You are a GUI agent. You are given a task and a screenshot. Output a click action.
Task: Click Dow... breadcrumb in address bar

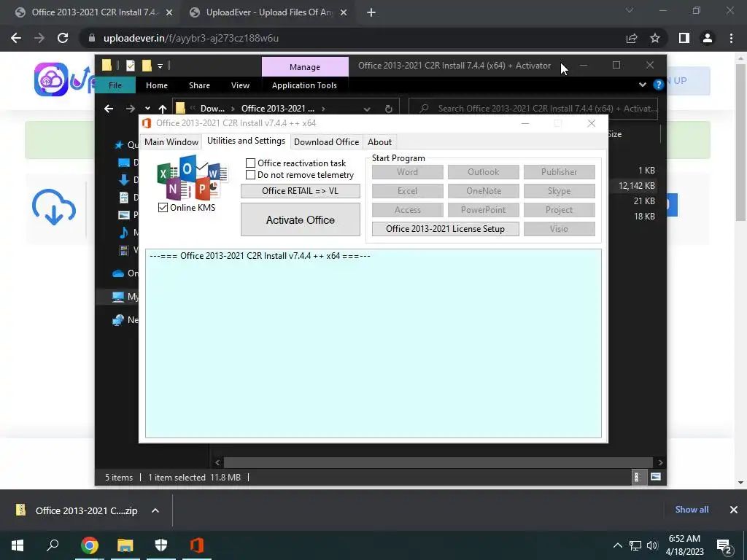click(212, 109)
